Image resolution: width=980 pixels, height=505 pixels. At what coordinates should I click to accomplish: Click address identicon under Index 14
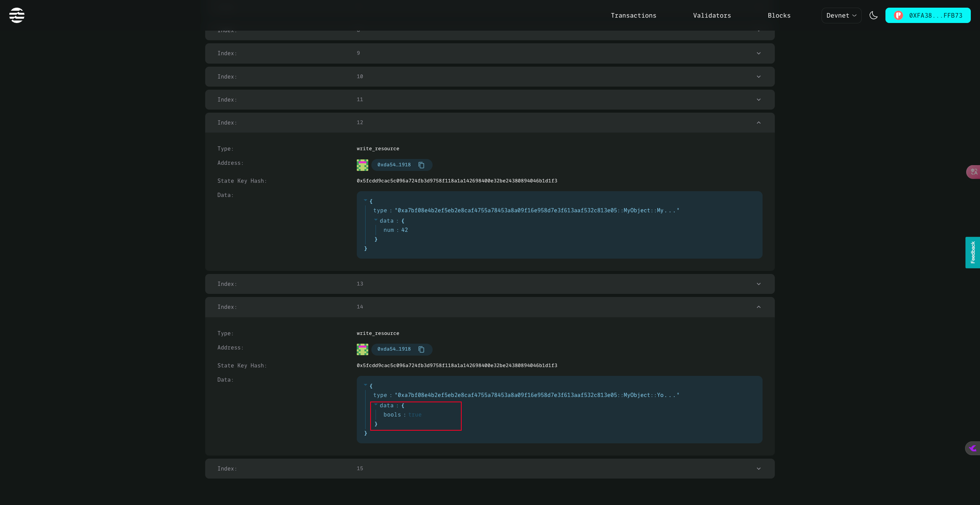[x=363, y=349]
